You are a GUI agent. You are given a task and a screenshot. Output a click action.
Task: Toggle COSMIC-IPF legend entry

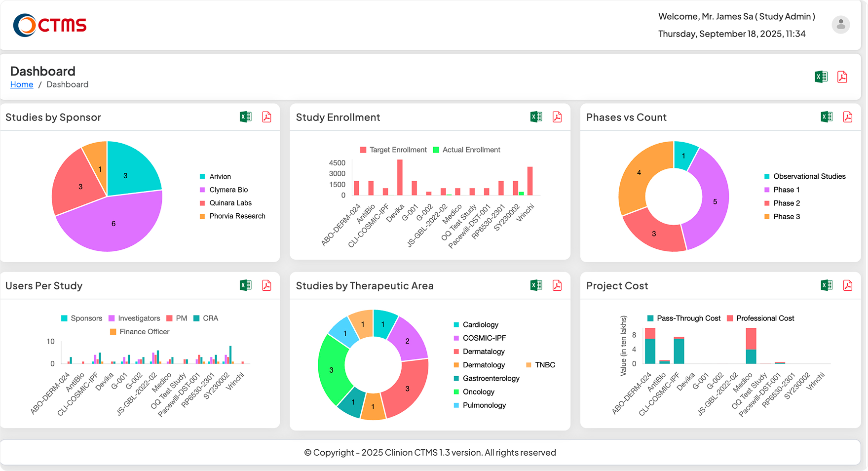pos(480,338)
